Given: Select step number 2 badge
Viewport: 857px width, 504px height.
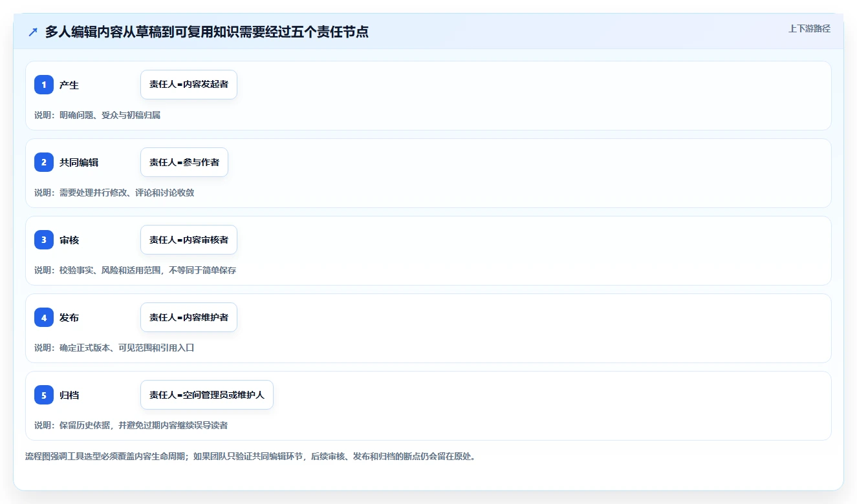Looking at the screenshot, I should point(44,162).
